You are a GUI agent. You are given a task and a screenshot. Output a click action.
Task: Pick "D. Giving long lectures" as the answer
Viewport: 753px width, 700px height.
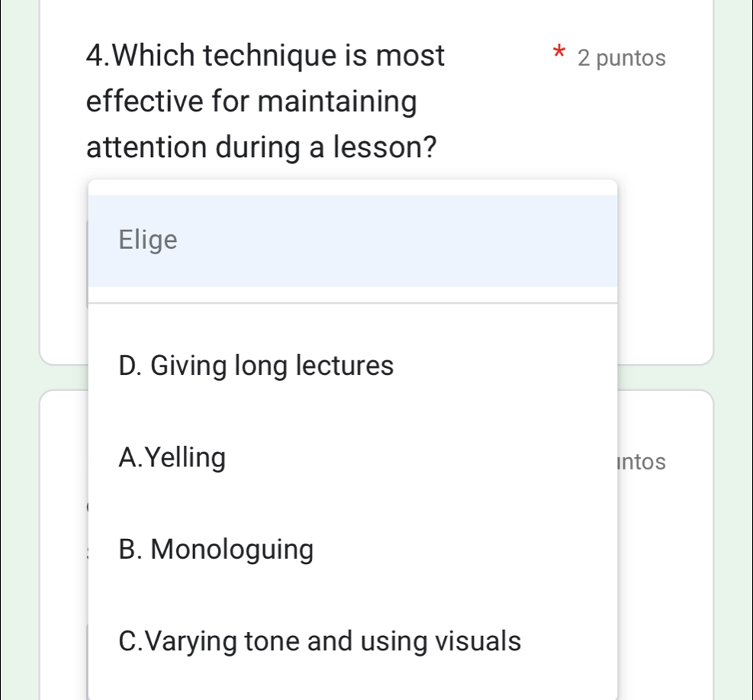click(256, 366)
